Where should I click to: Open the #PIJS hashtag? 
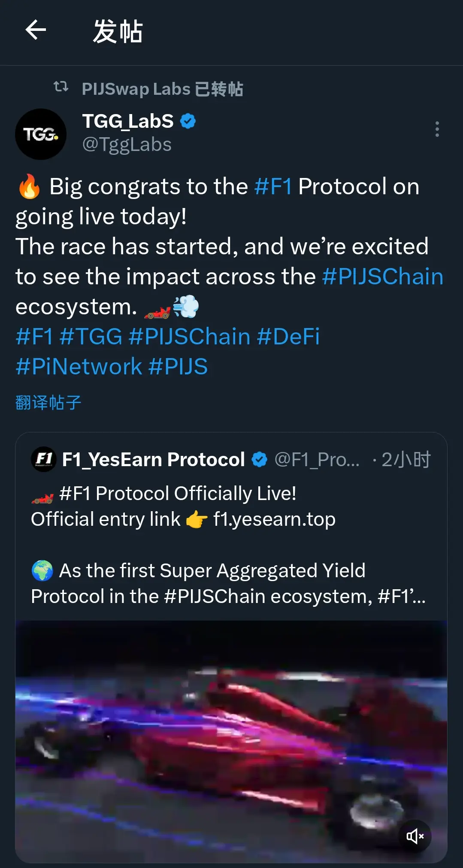pyautogui.click(x=178, y=367)
